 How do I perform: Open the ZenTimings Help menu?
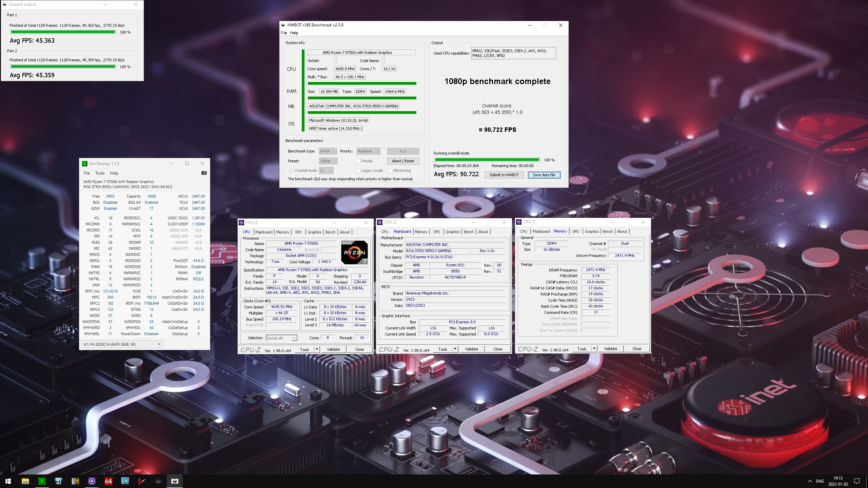tap(114, 173)
